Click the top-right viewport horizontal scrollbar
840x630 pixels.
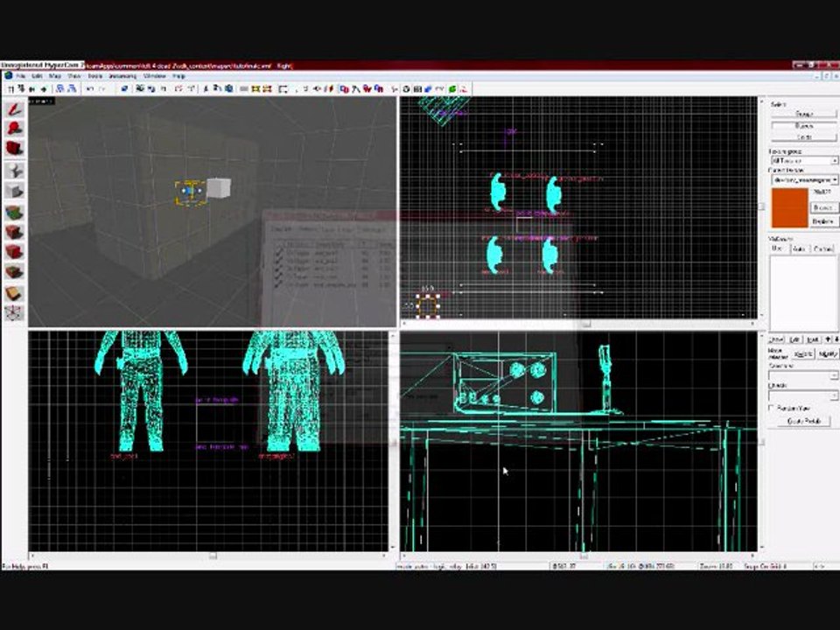(x=578, y=324)
